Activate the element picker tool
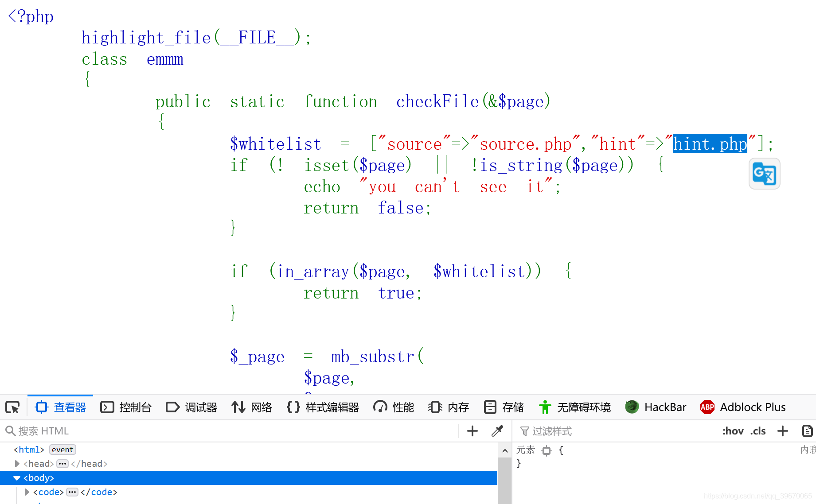The width and height of the screenshot is (816, 504). (13, 407)
